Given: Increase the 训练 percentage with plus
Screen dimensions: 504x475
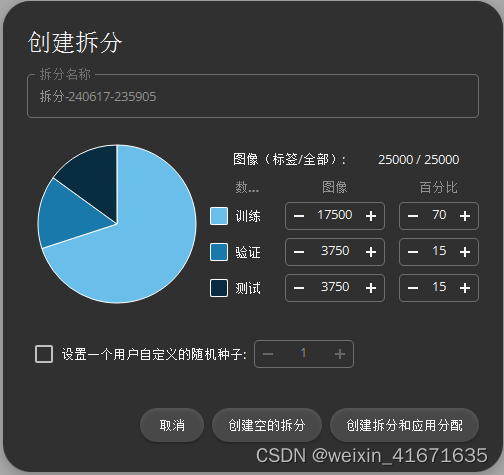Looking at the screenshot, I should [465, 216].
